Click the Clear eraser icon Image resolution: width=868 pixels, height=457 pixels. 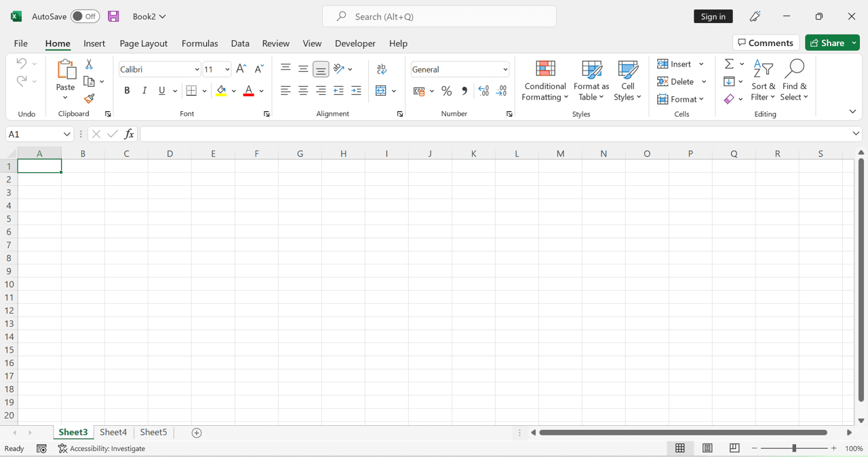729,99
